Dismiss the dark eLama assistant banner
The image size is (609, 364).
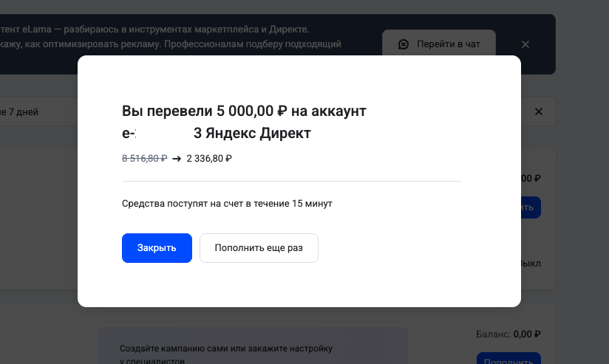[x=525, y=44]
